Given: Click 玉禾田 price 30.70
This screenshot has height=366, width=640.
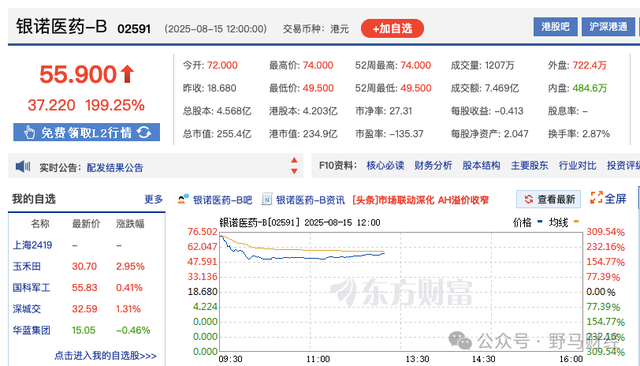Looking at the screenshot, I should (x=84, y=266).
